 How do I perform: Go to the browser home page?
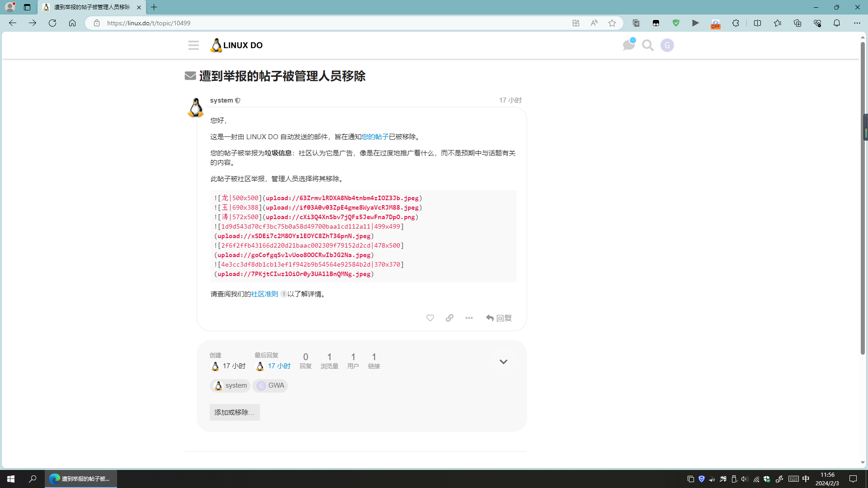point(72,23)
